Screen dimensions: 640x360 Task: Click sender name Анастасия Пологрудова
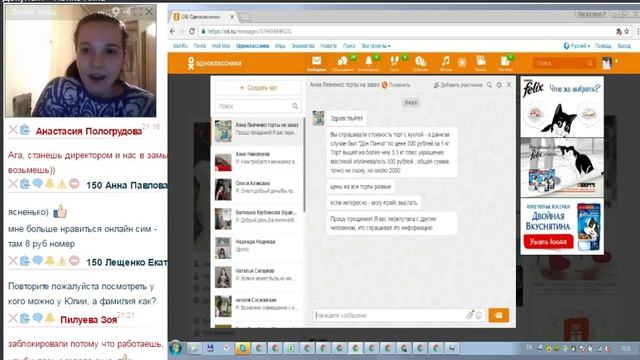click(89, 131)
